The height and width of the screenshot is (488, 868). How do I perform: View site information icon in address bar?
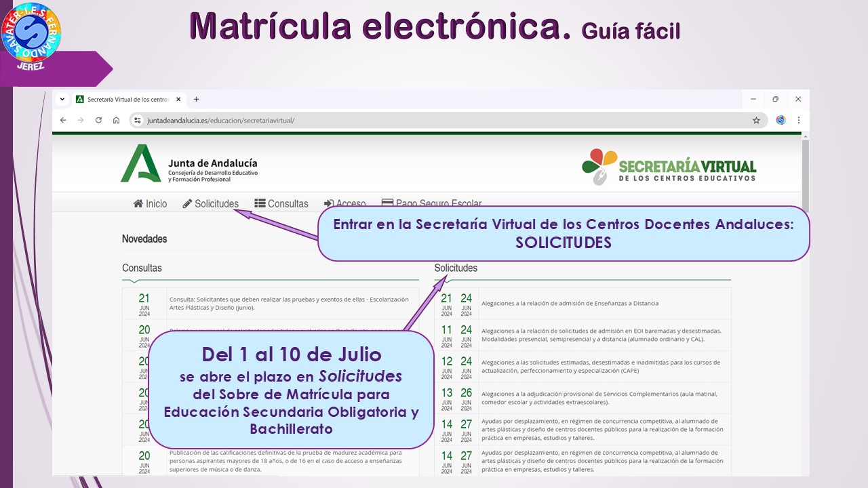pyautogui.click(x=137, y=120)
